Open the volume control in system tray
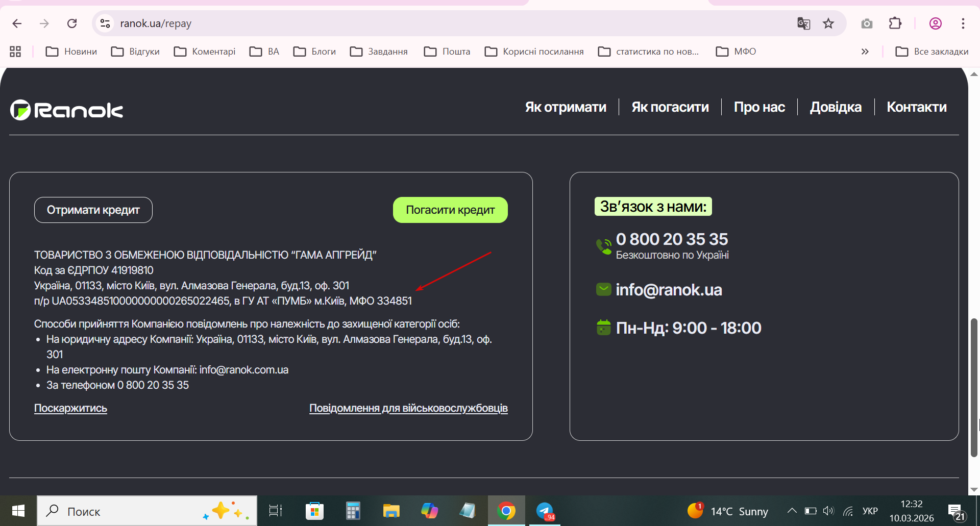The image size is (980, 526). coord(828,511)
